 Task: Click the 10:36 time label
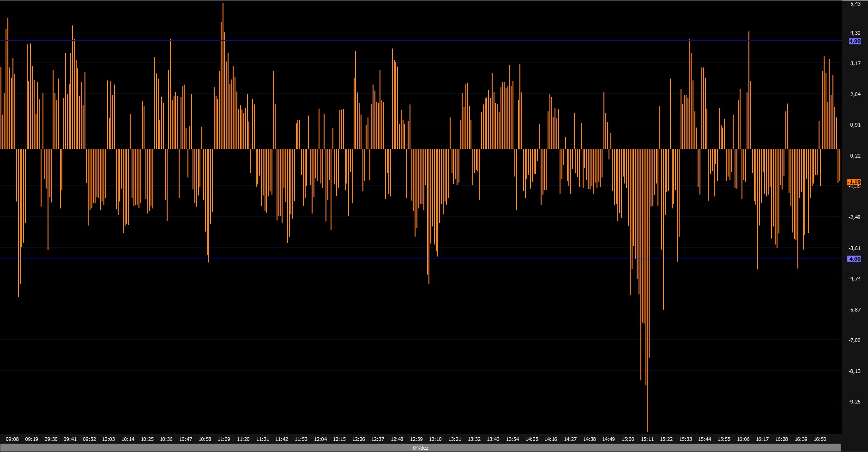[x=166, y=439]
